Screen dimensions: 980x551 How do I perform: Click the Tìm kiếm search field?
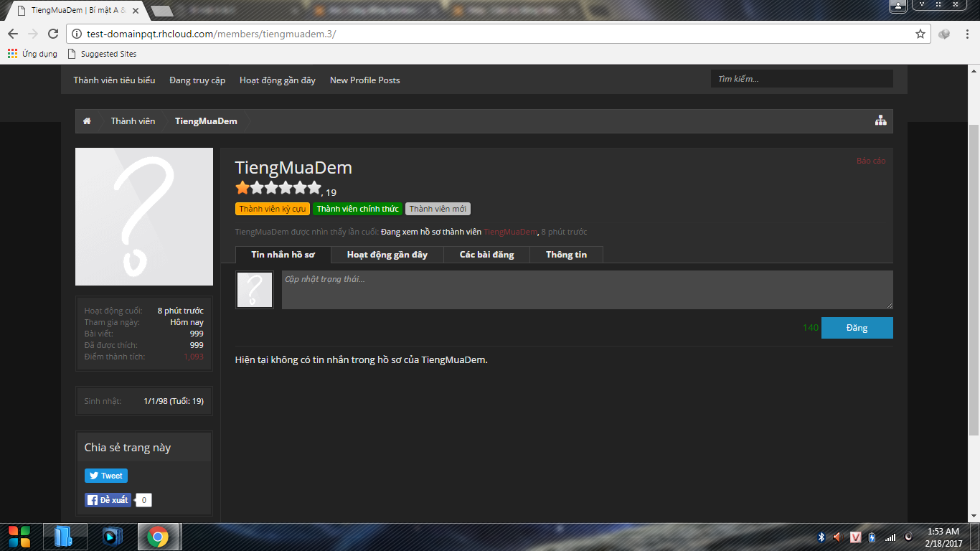click(x=801, y=79)
